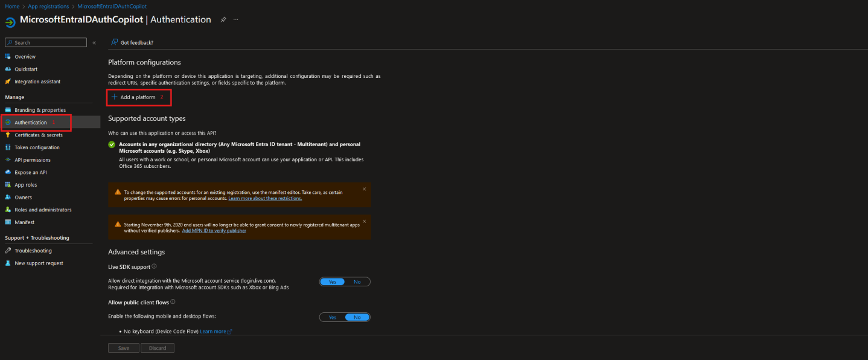868x360 pixels.
Task: Go to App registrations in the breadcrumb
Action: point(48,6)
